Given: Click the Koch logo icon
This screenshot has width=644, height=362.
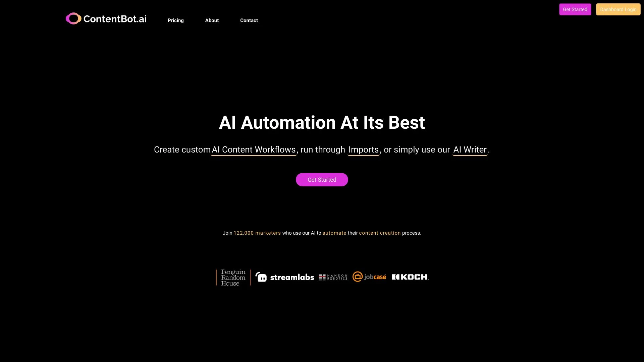Looking at the screenshot, I should (410, 277).
